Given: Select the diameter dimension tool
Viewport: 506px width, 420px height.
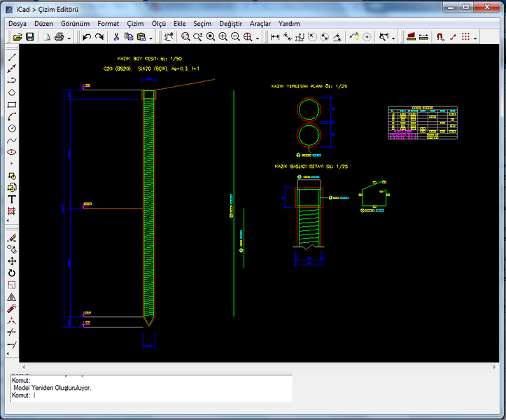Looking at the screenshot, I should tap(325, 37).
